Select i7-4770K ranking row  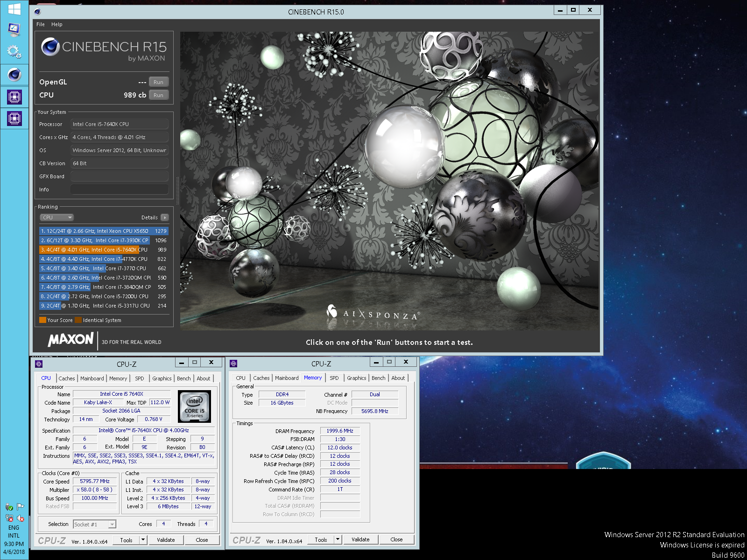click(104, 259)
